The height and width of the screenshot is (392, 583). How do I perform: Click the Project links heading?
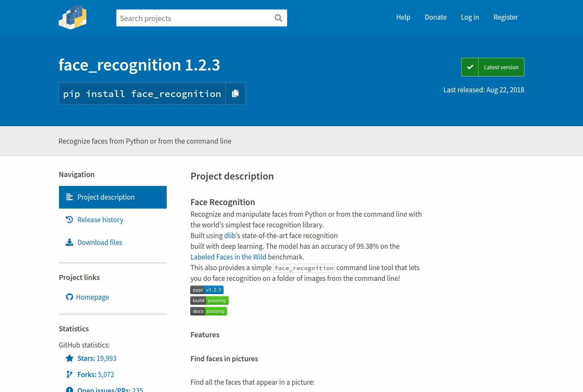pyautogui.click(x=79, y=277)
